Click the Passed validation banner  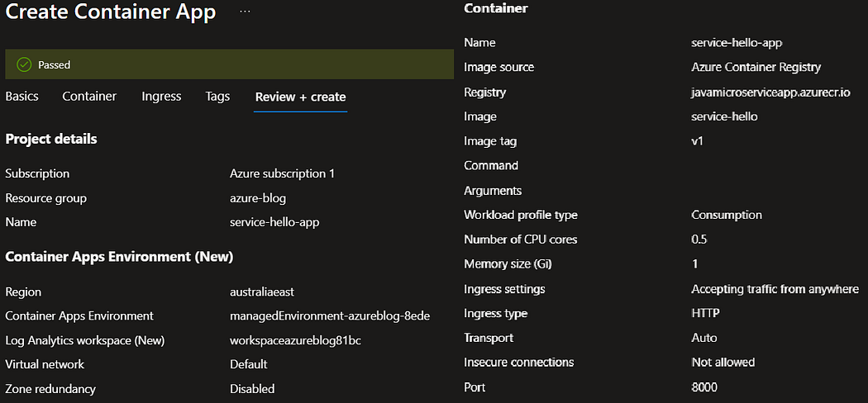tap(230, 64)
